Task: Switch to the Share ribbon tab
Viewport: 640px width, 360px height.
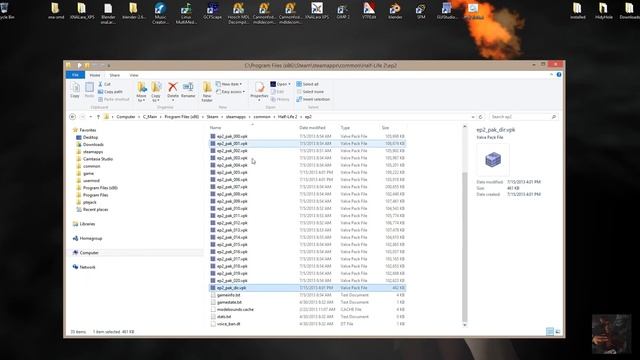Action: click(x=115, y=75)
